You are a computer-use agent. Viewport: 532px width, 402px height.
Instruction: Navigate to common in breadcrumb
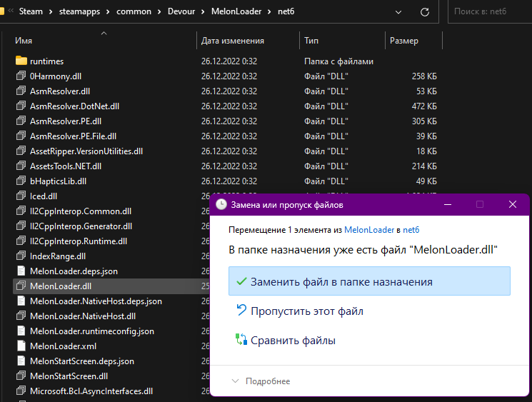pos(134,11)
